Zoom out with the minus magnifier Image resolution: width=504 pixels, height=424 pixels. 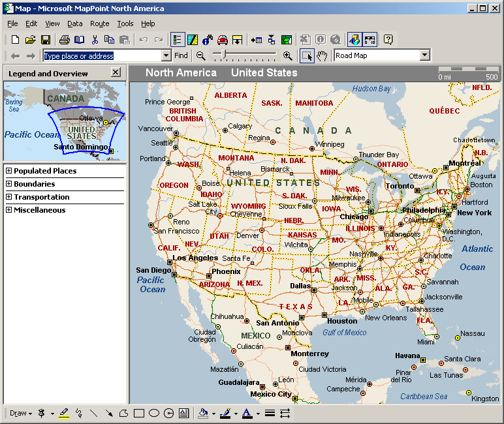(x=201, y=56)
